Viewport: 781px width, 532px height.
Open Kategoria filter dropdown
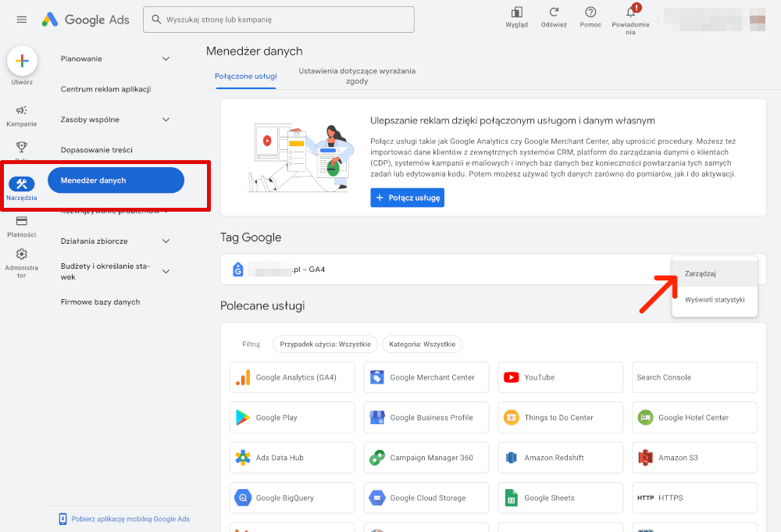click(422, 345)
